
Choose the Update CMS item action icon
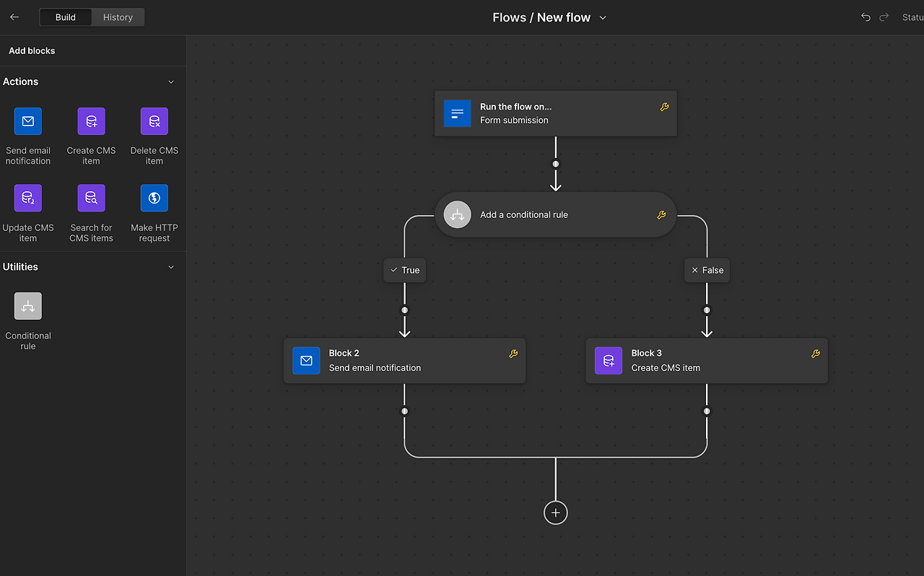pyautogui.click(x=28, y=198)
